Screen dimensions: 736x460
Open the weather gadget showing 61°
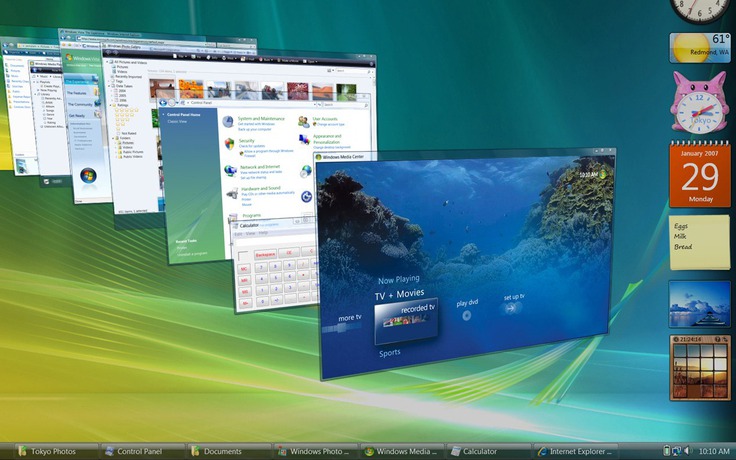click(x=699, y=48)
